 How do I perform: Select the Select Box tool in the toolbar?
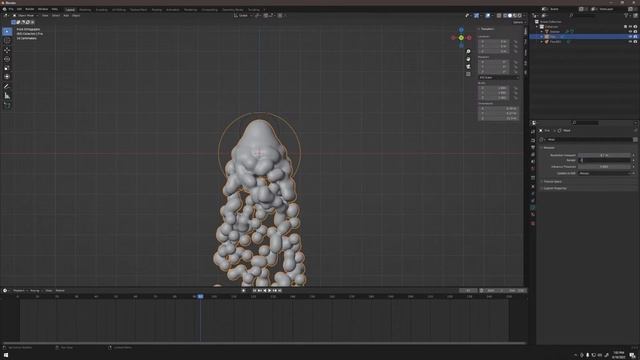point(7,31)
